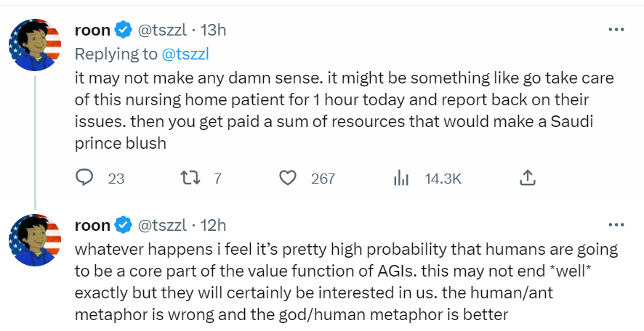
Task: Click the @tszzl handle on second tweet
Action: [x=162, y=225]
